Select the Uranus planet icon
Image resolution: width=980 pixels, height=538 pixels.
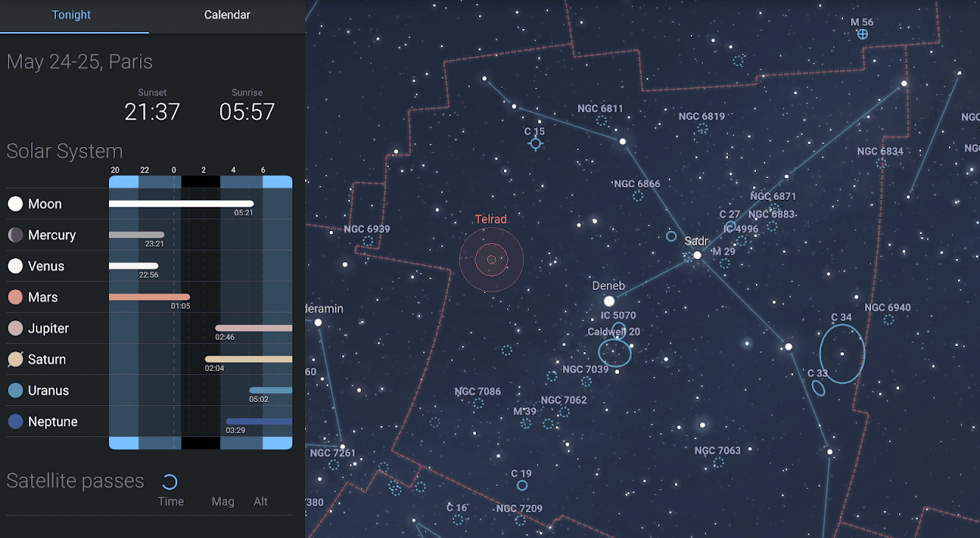click(15, 390)
